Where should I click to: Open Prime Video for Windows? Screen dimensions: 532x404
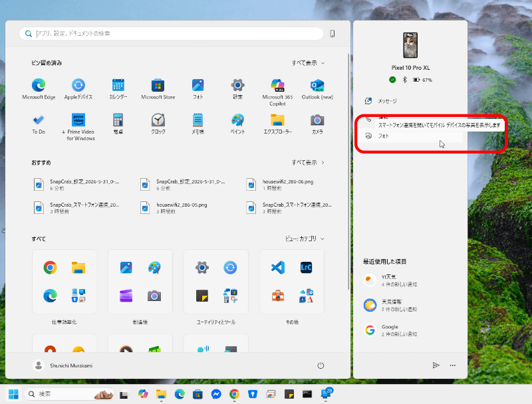click(x=78, y=127)
